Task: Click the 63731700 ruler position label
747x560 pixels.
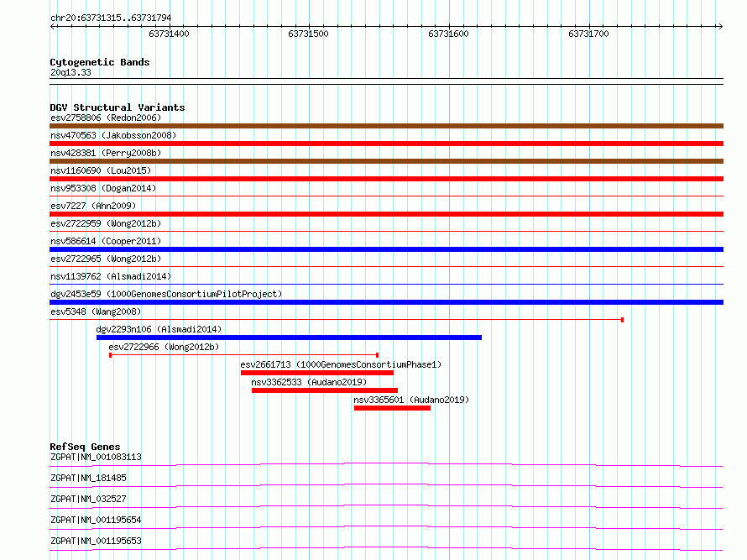Action: pos(588,34)
